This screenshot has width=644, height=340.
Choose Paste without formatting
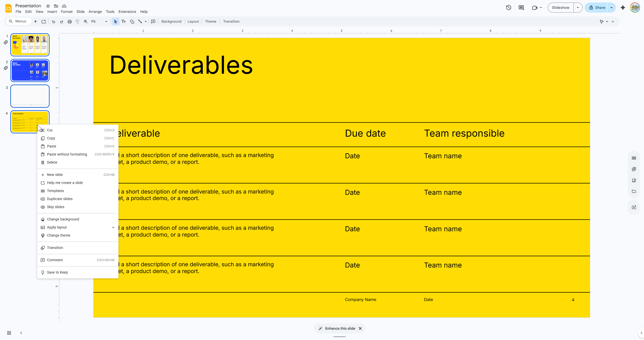click(x=78, y=154)
